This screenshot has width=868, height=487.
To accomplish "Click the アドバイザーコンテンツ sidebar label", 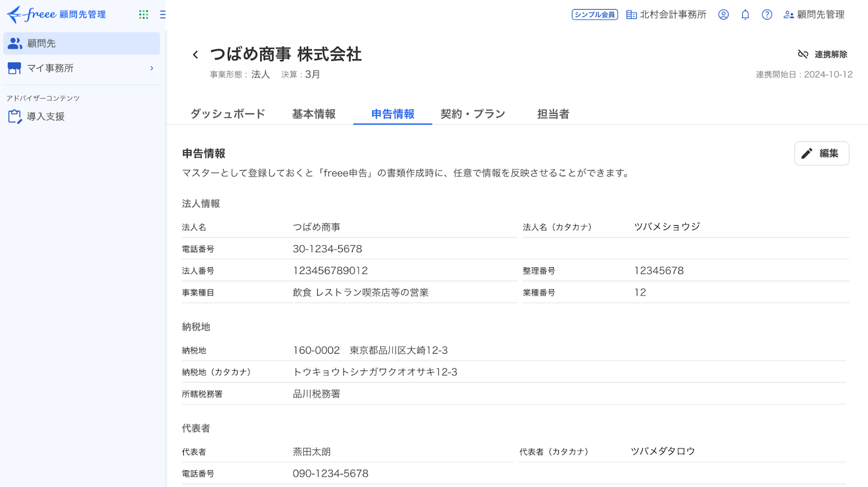I will point(43,98).
